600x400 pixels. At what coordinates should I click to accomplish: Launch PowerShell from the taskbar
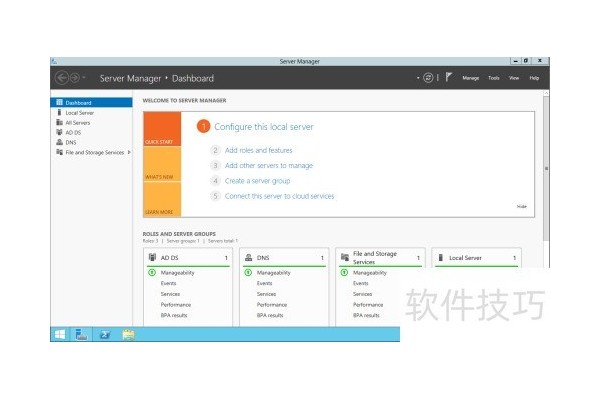(x=104, y=335)
